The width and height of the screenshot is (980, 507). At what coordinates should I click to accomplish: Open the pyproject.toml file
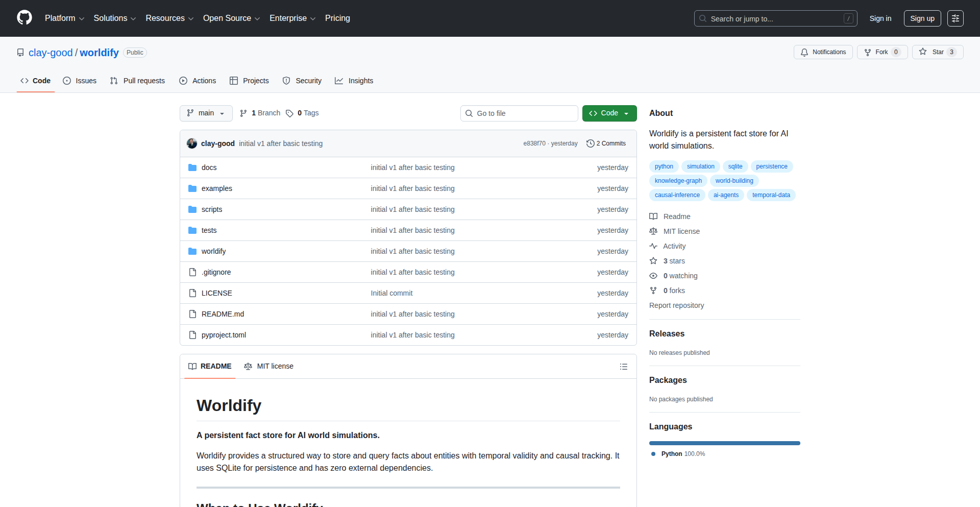coord(224,335)
